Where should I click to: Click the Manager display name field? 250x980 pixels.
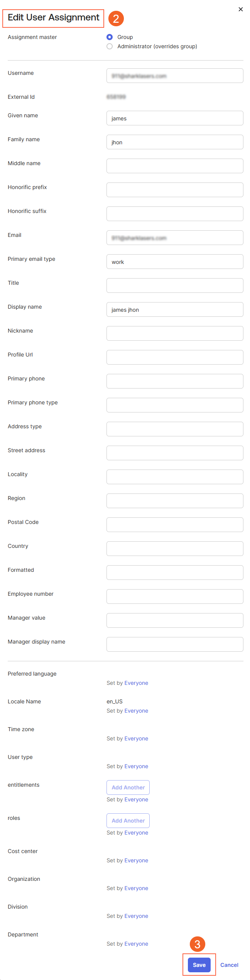[175, 644]
